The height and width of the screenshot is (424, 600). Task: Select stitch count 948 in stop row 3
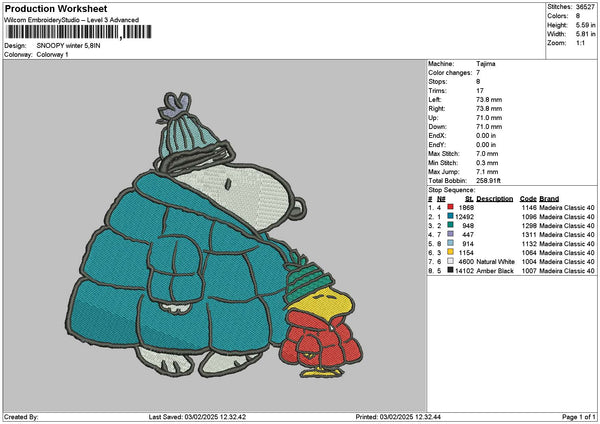coord(468,225)
